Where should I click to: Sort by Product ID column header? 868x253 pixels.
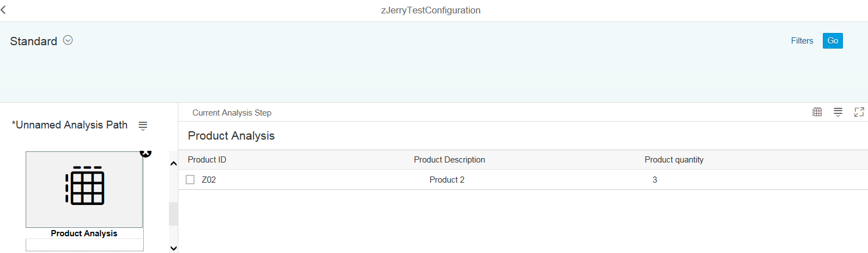coord(207,160)
